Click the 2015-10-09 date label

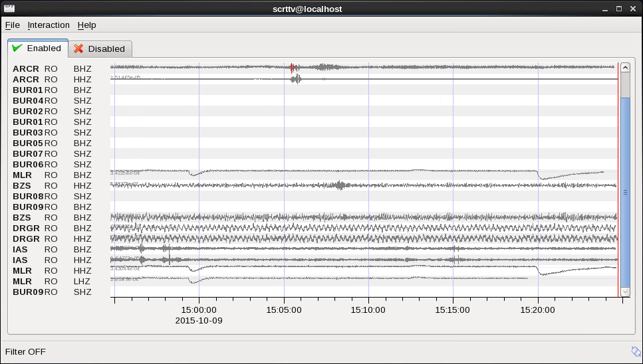click(x=199, y=321)
